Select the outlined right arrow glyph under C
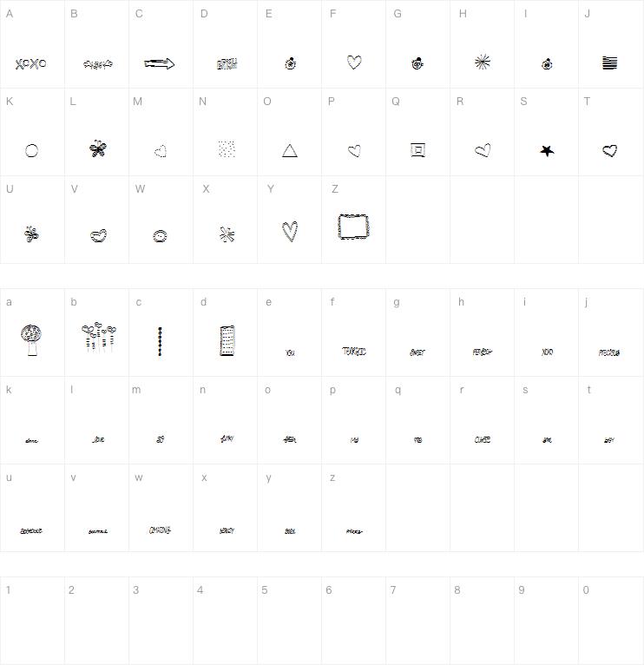The width and height of the screenshot is (644, 665). click(x=160, y=63)
